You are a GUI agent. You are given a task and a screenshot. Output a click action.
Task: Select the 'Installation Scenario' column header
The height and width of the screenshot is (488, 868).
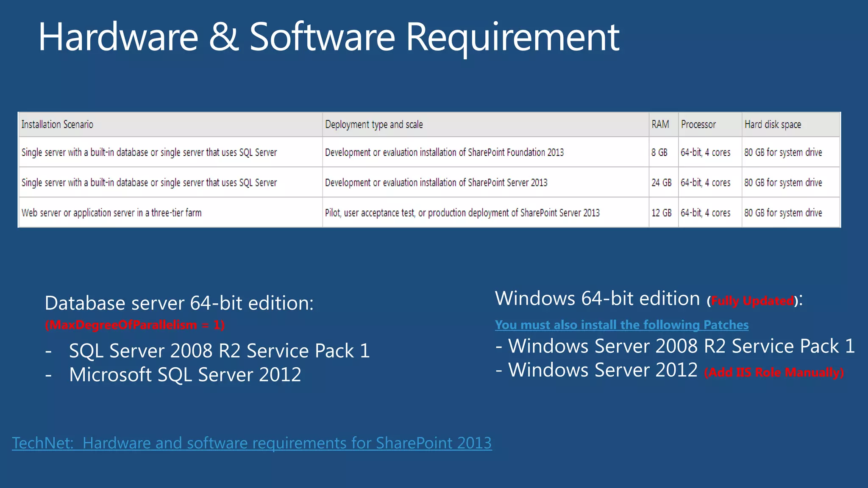coord(57,125)
